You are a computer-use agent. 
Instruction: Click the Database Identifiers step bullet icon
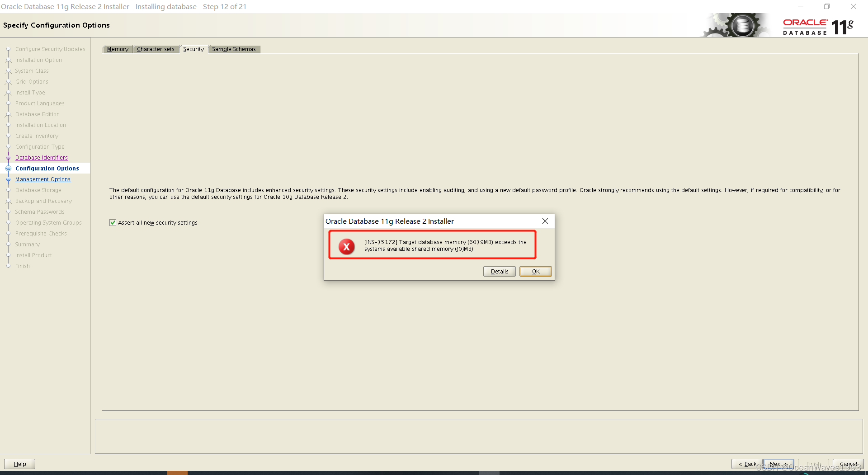coord(8,158)
